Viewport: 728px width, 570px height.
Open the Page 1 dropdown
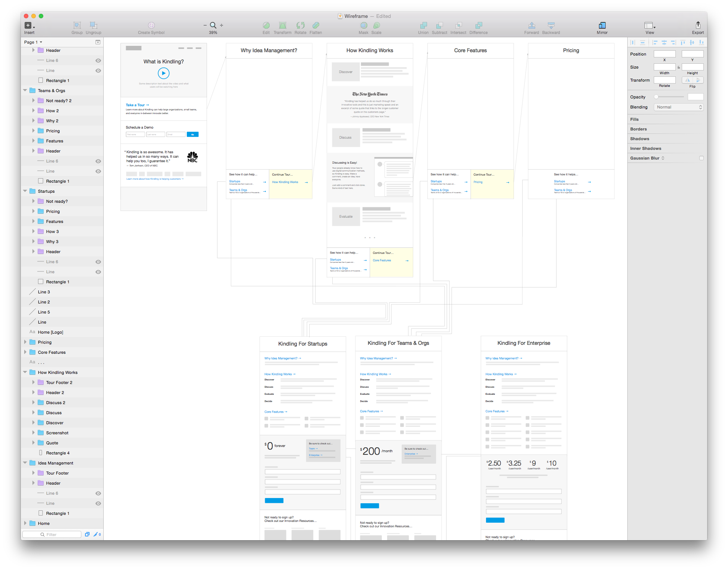(33, 42)
